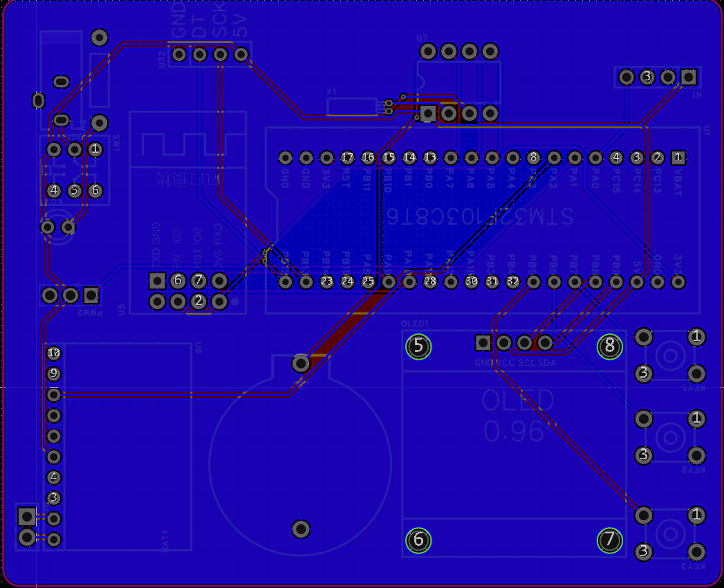
Task: Select STM32 top-row pad 4 at PC15
Action: click(616, 158)
